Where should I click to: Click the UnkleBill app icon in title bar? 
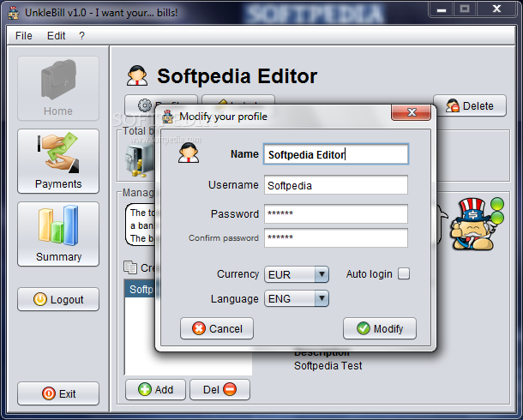[x=14, y=13]
